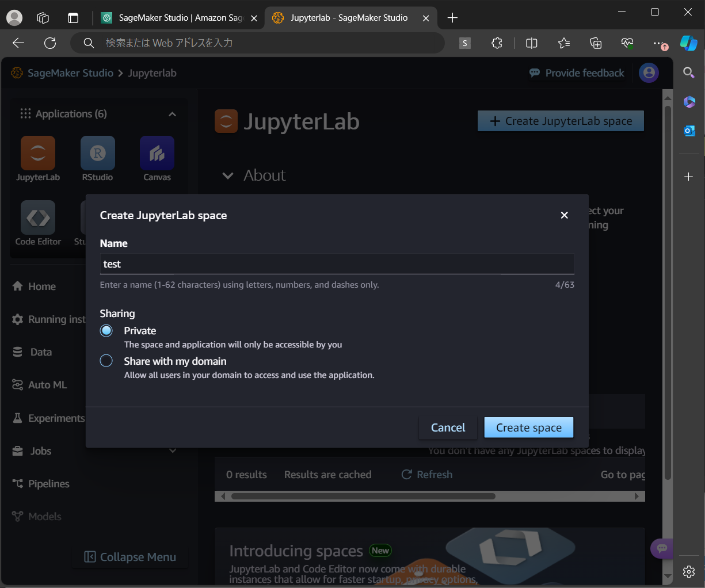Click the browser back arrow

click(18, 43)
